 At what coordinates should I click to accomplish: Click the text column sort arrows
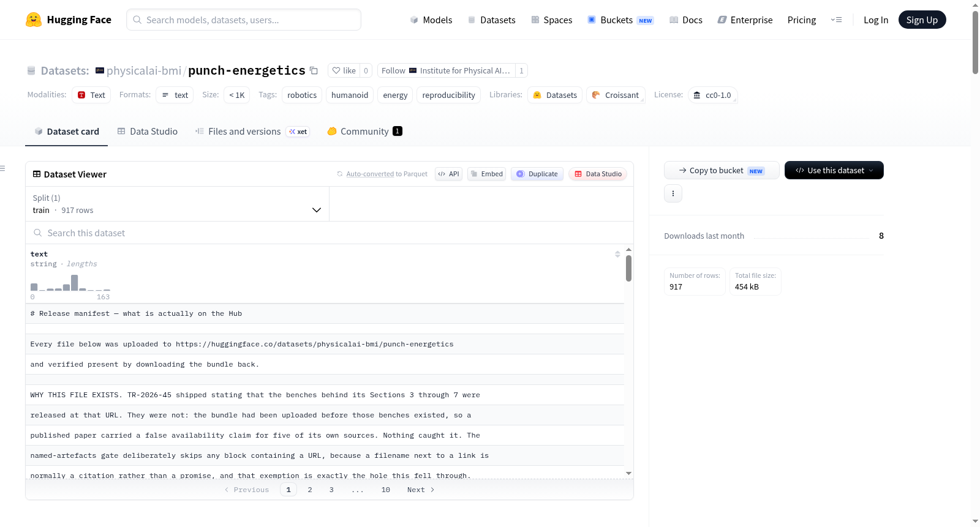coord(617,254)
